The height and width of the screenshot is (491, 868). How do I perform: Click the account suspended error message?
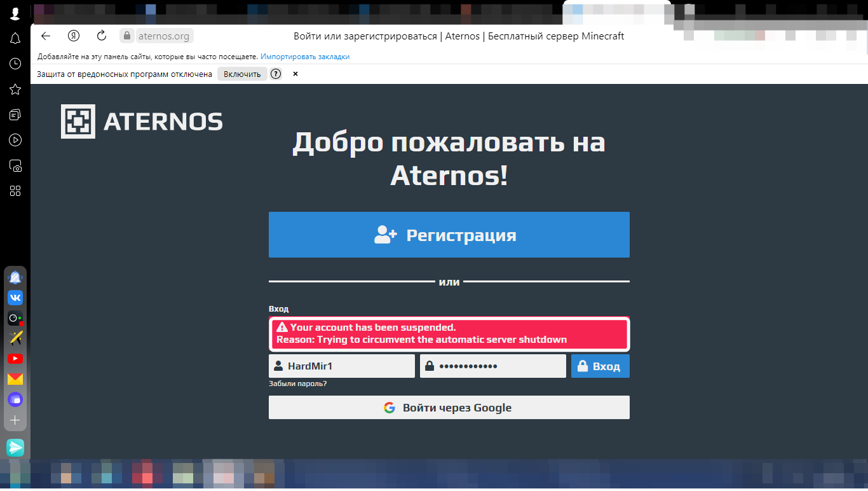click(x=449, y=334)
